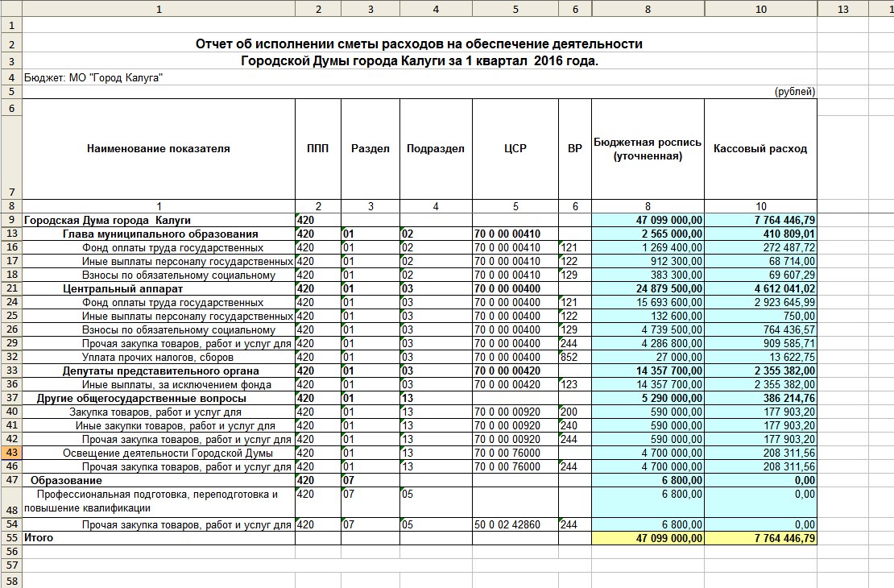894x588 pixels.
Task: Select column header 5 above ЦСР
Action: coord(515,9)
